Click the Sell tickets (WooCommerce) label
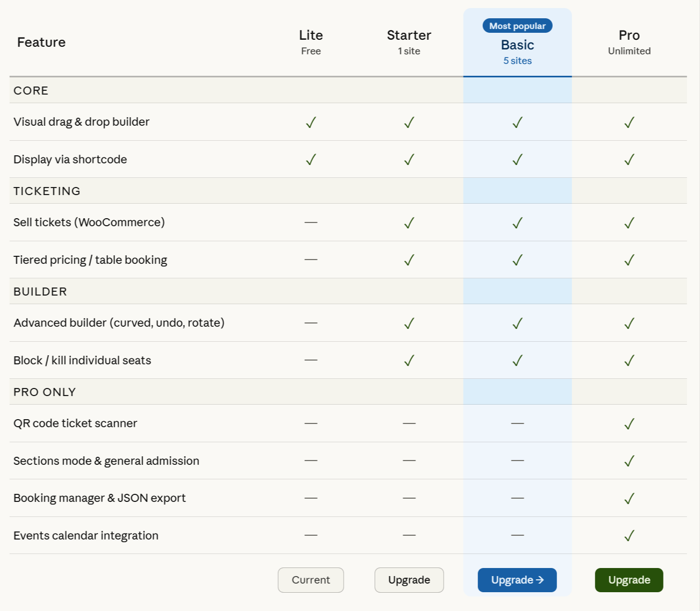700x611 pixels. coord(89,222)
